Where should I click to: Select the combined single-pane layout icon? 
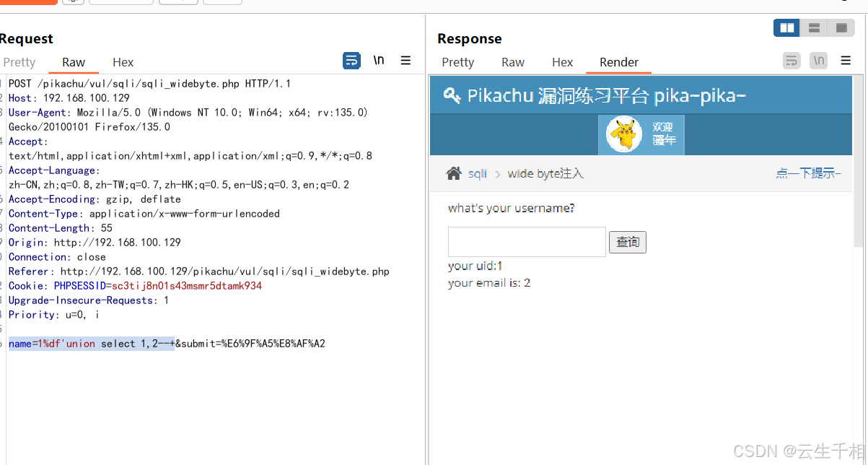pyautogui.click(x=841, y=28)
